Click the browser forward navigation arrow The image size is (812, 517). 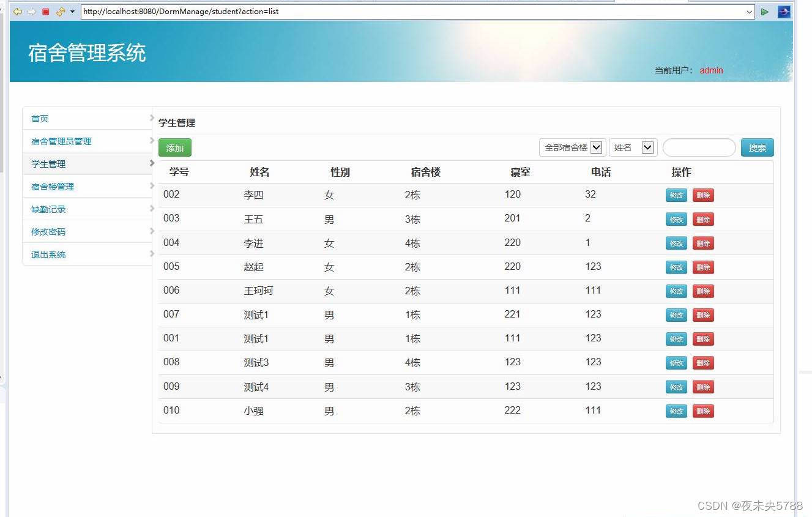click(32, 11)
